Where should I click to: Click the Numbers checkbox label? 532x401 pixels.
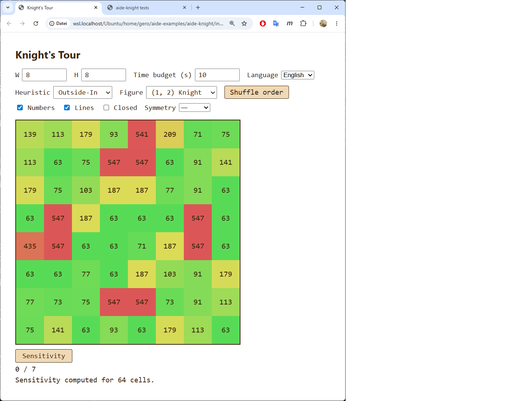click(x=41, y=108)
